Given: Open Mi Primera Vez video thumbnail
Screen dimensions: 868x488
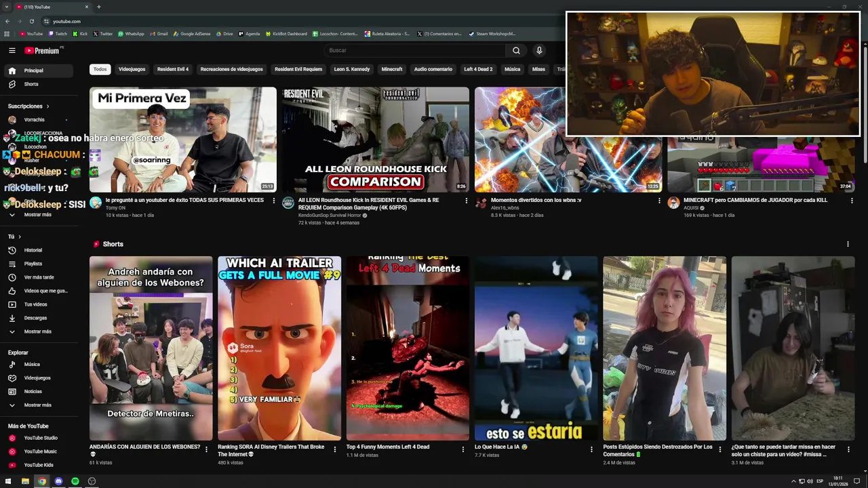Looking at the screenshot, I should [x=183, y=140].
